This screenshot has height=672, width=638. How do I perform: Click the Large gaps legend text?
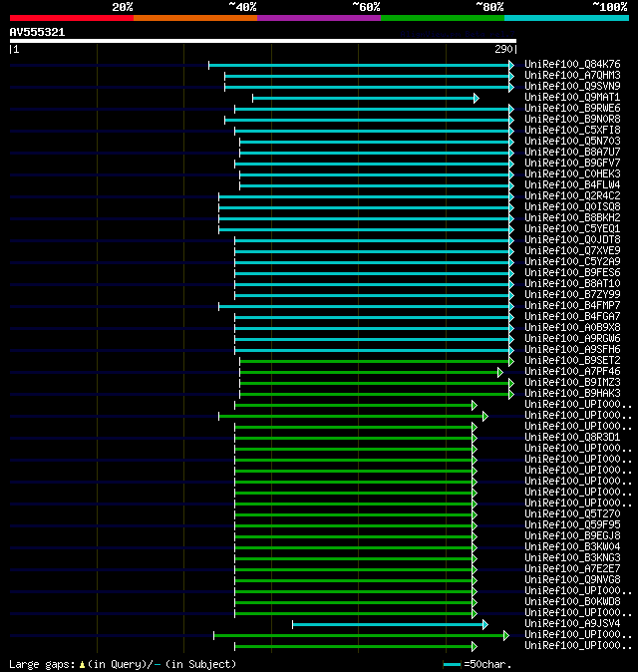pyautogui.click(x=123, y=665)
